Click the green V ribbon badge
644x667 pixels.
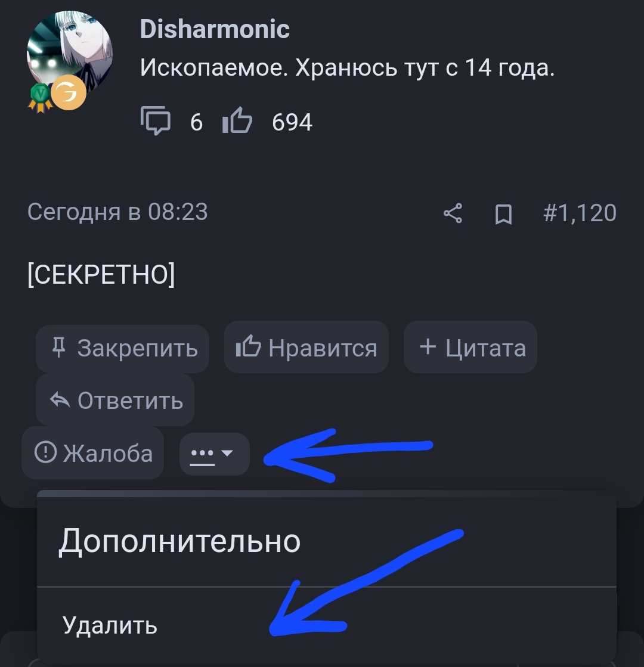tap(41, 97)
